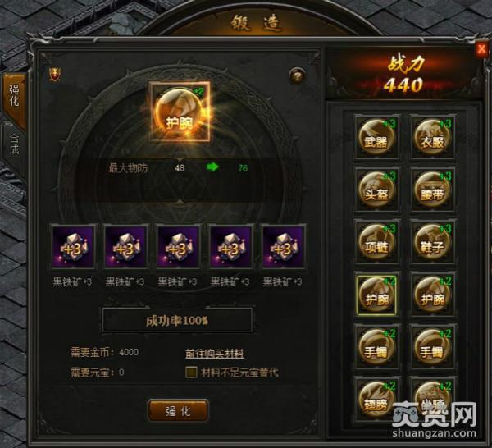Pick the 腰带 belt equipment slot
Viewport: 492px width, 448px height.
433,190
